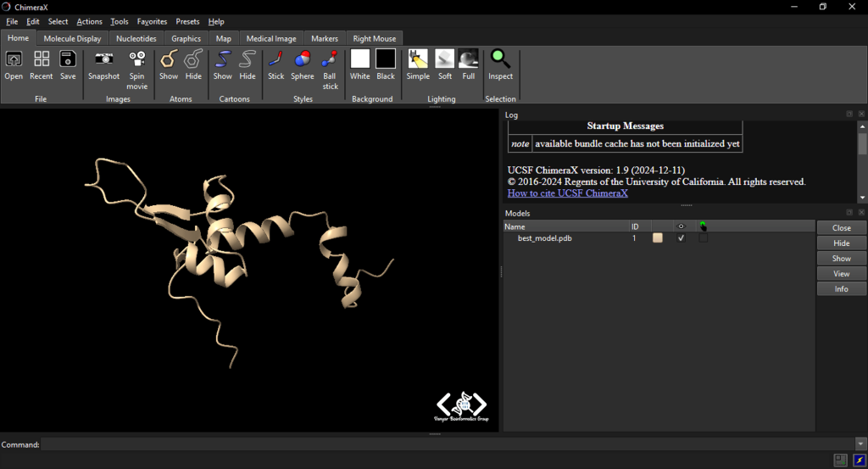The height and width of the screenshot is (469, 868).
Task: Click the selection inspector status icon
Action: (x=840, y=460)
